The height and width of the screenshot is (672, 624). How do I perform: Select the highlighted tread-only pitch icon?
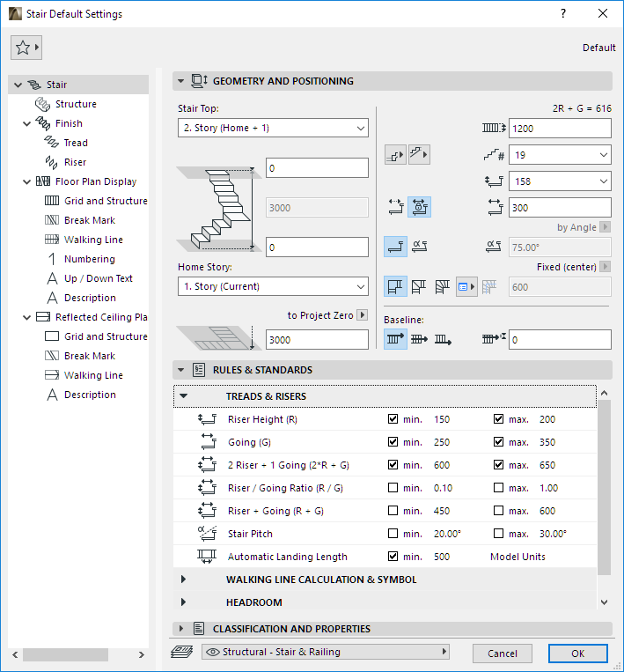click(x=395, y=247)
